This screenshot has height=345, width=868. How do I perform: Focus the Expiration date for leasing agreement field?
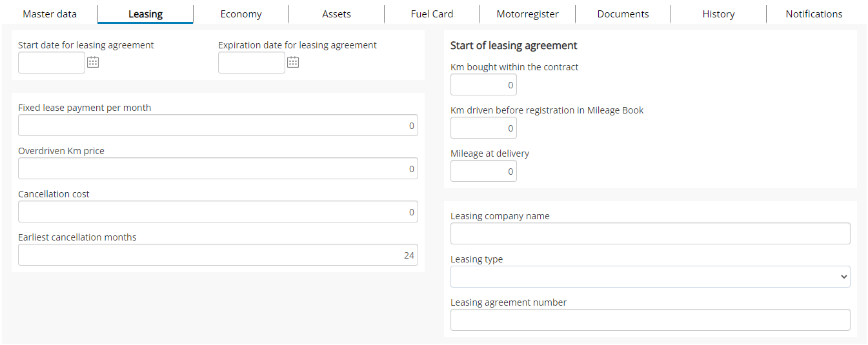pos(252,63)
